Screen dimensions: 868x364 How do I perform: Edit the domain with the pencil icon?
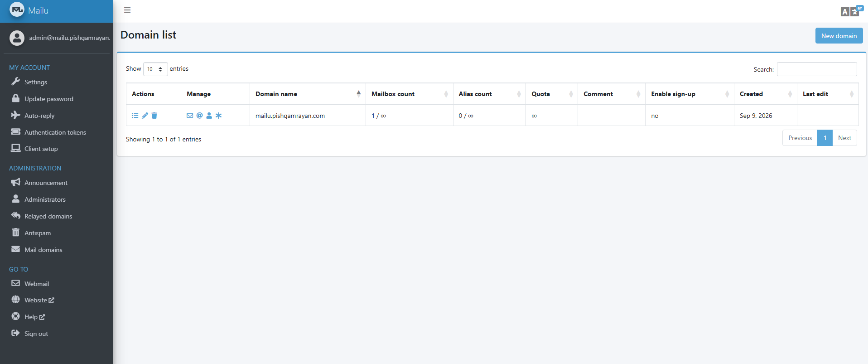pos(145,116)
